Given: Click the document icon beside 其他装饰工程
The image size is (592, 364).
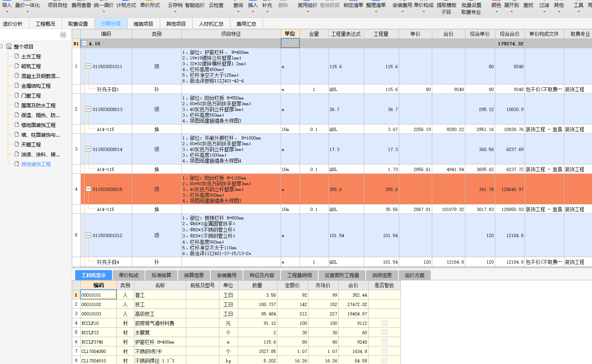Looking at the screenshot, I should coord(17,164).
